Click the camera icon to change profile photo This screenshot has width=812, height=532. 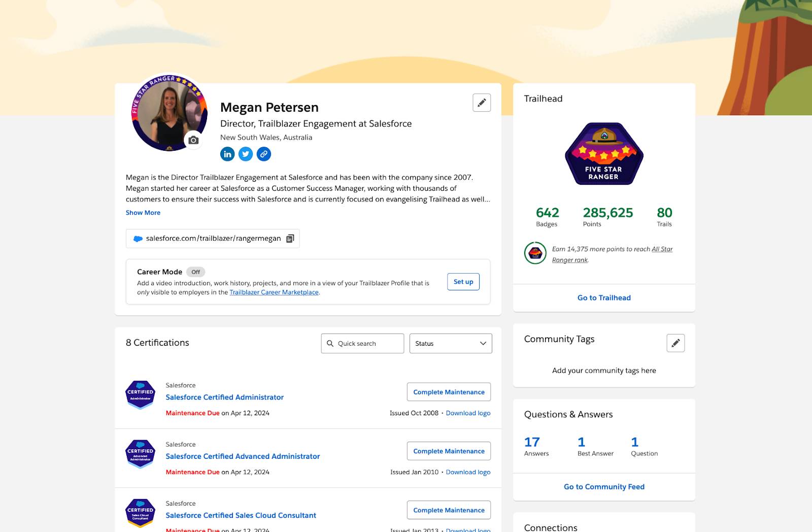point(193,141)
